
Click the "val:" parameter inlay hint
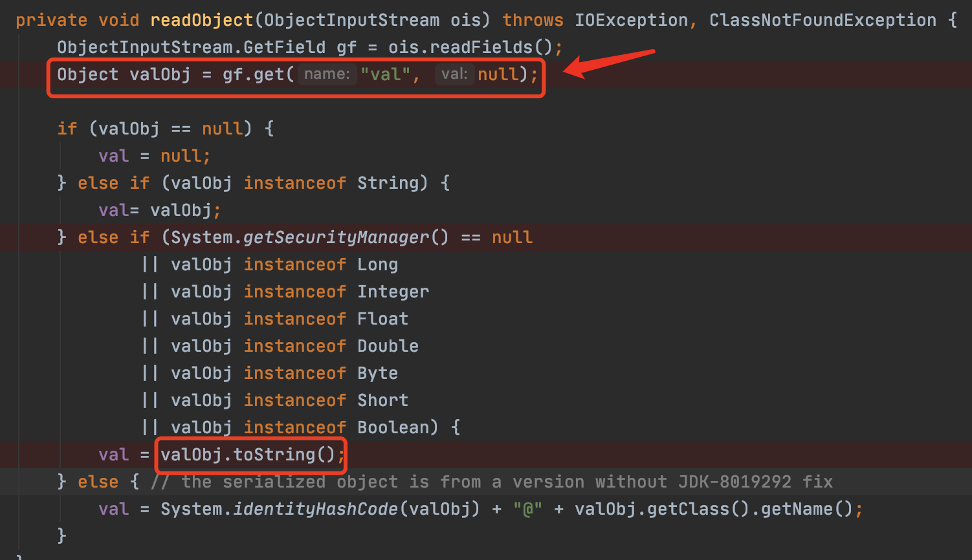click(x=454, y=74)
